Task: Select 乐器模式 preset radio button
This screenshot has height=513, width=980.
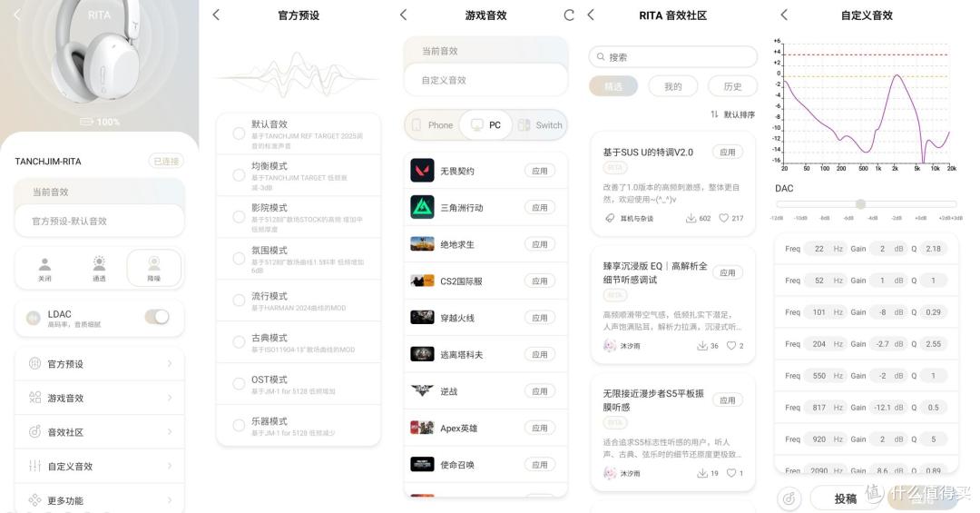Action: [x=239, y=426]
